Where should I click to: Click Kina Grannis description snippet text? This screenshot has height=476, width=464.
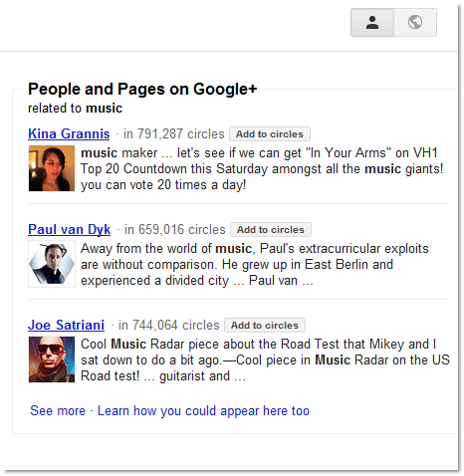pyautogui.click(x=262, y=169)
